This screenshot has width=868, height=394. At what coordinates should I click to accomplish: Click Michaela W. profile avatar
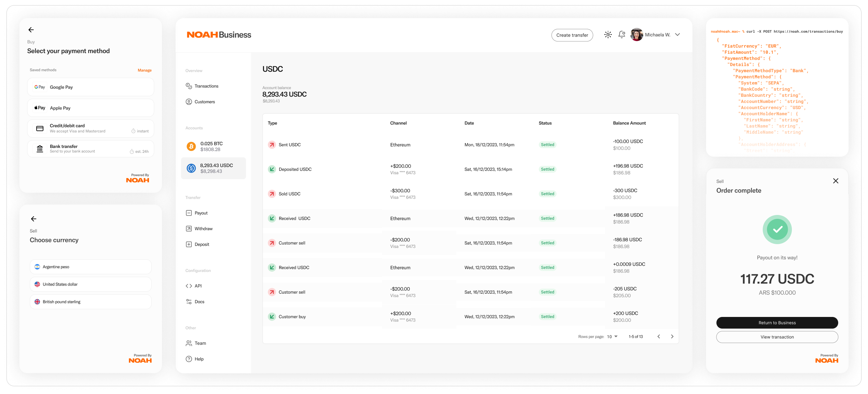click(636, 35)
